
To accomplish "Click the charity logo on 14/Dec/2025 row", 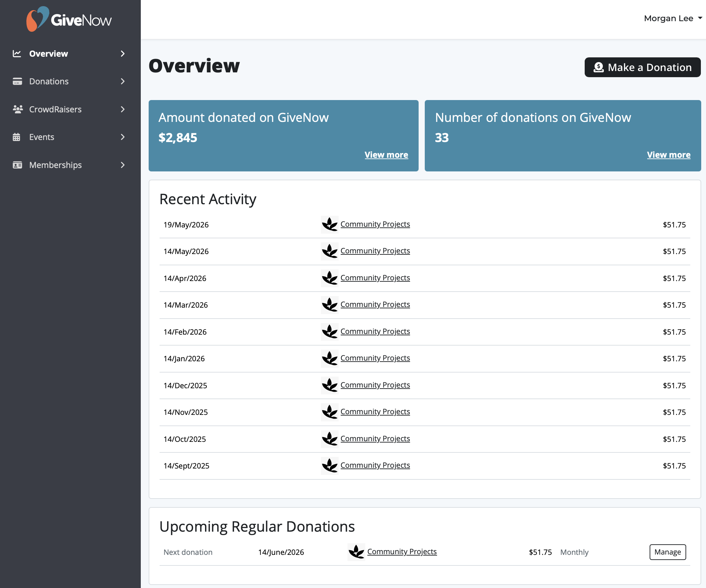I will (330, 386).
